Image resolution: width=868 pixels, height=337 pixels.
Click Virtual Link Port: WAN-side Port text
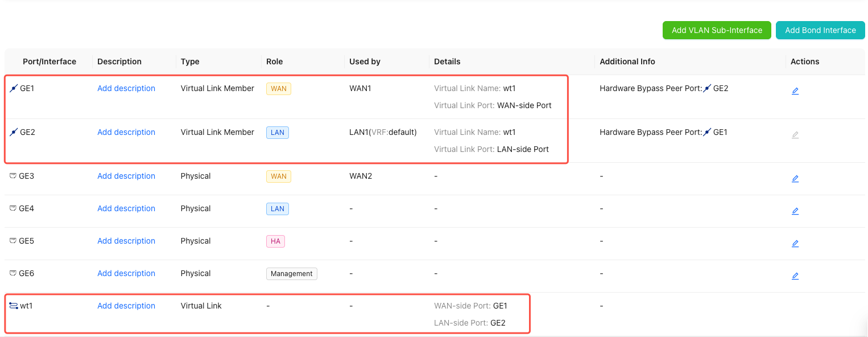tap(493, 105)
